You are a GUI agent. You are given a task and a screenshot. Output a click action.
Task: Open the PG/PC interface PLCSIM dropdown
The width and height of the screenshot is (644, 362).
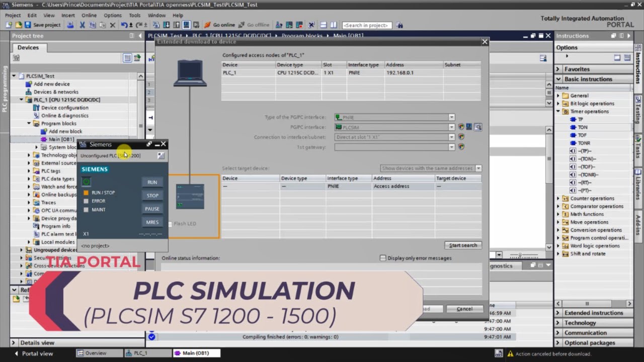[x=451, y=127]
